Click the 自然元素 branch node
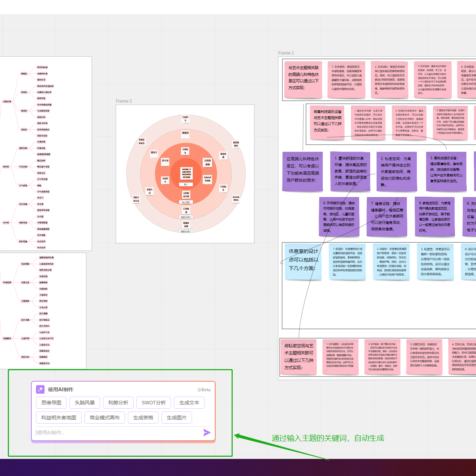Image resolution: width=476 pixels, height=476 pixels. (25, 283)
